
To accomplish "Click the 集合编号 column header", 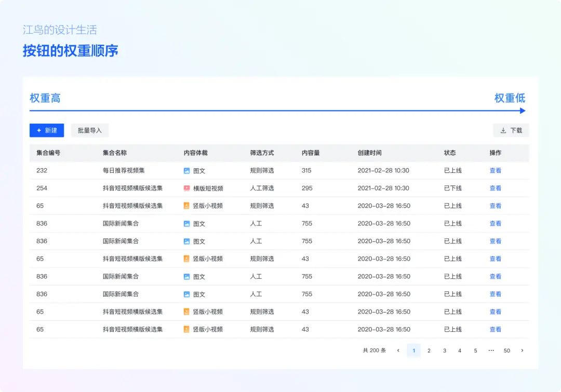I will tap(48, 153).
